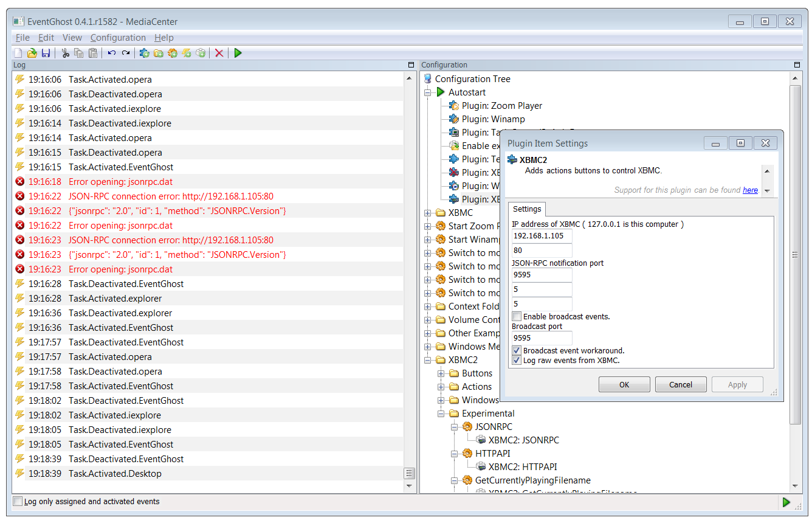Enable the broadcast events checkbox

(x=517, y=316)
